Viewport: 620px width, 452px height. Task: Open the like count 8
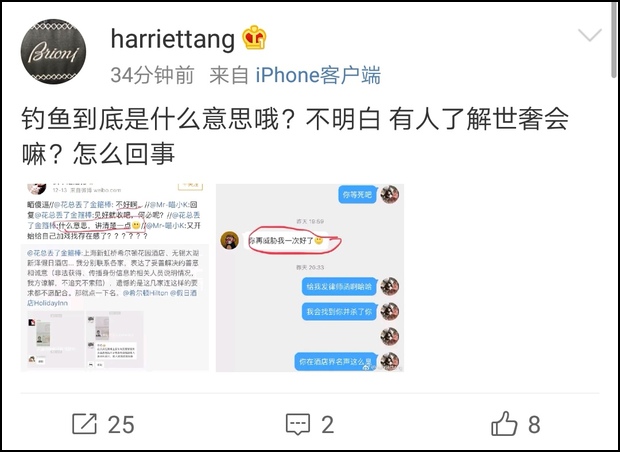click(x=534, y=425)
